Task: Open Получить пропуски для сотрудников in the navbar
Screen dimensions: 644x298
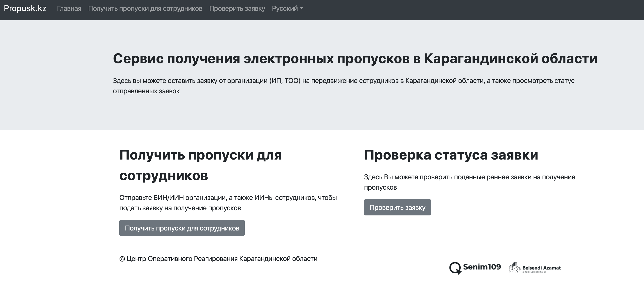Action: [145, 9]
